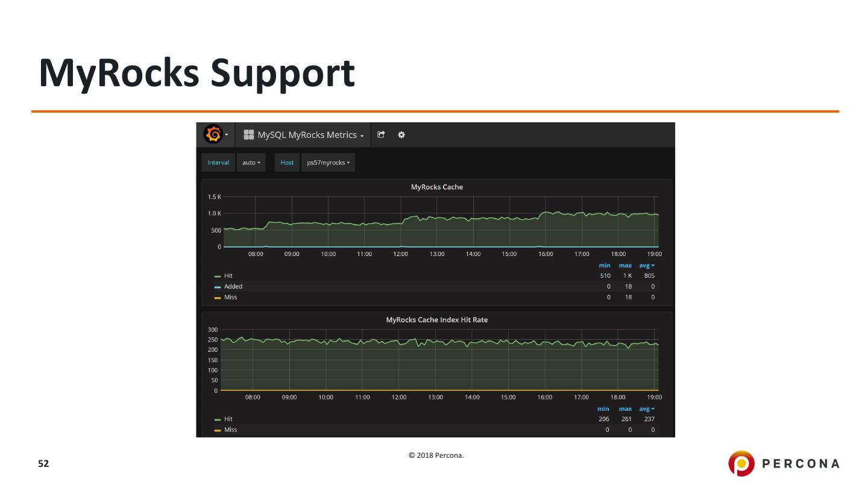Toggle the Hit series in Index Hit Rate legend

tap(228, 419)
